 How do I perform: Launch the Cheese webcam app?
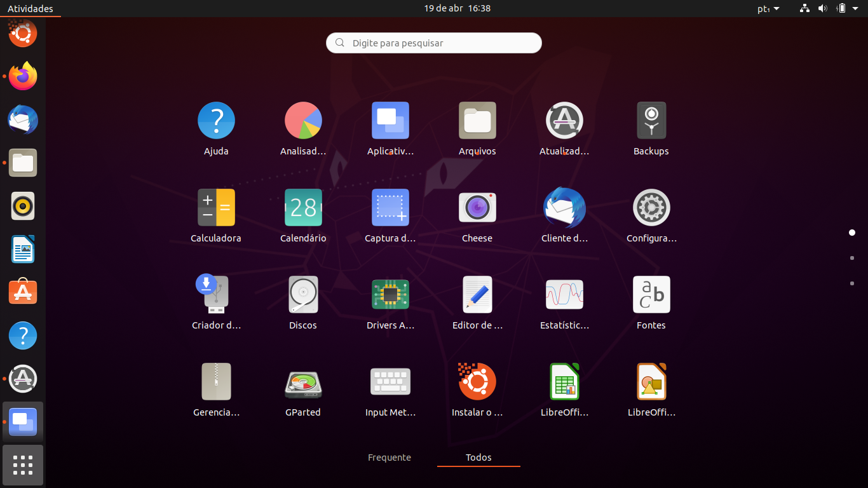477,208
